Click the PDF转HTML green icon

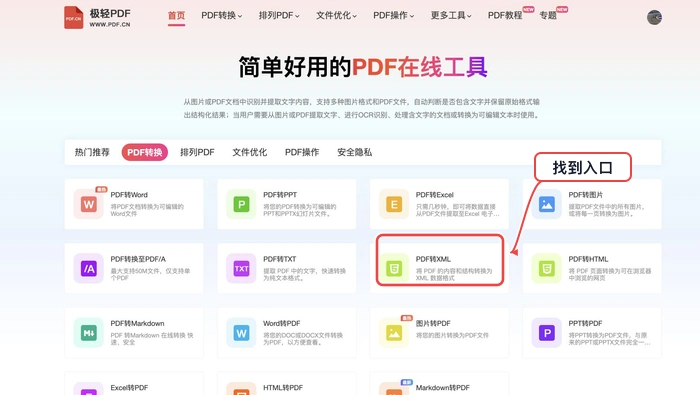tap(546, 268)
